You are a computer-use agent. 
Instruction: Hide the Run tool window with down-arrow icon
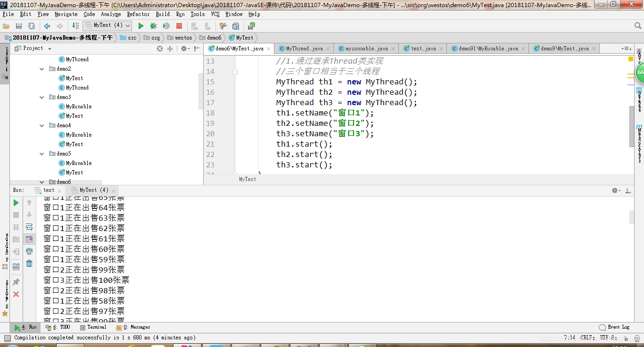627,190
